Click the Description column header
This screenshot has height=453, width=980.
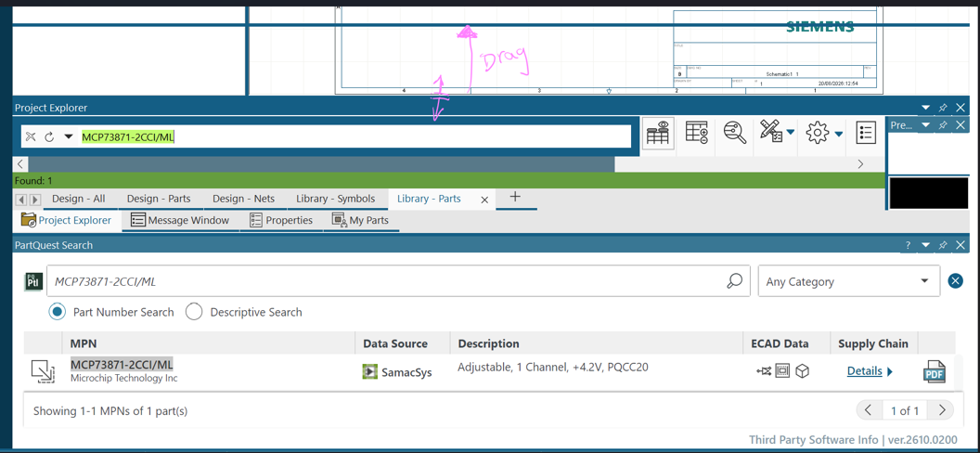pos(489,343)
